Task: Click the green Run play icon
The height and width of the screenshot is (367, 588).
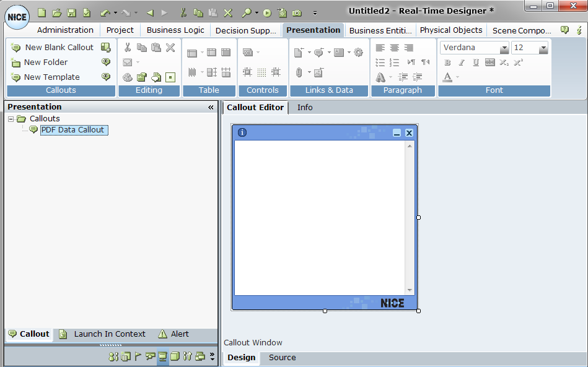Action: coord(267,12)
